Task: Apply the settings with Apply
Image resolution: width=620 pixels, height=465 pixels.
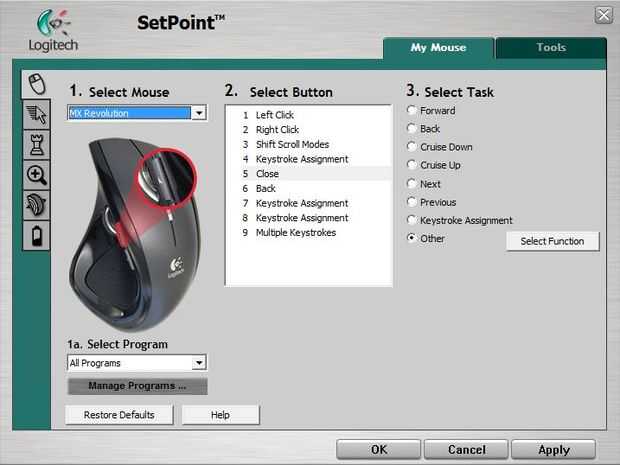Action: pyautogui.click(x=554, y=450)
